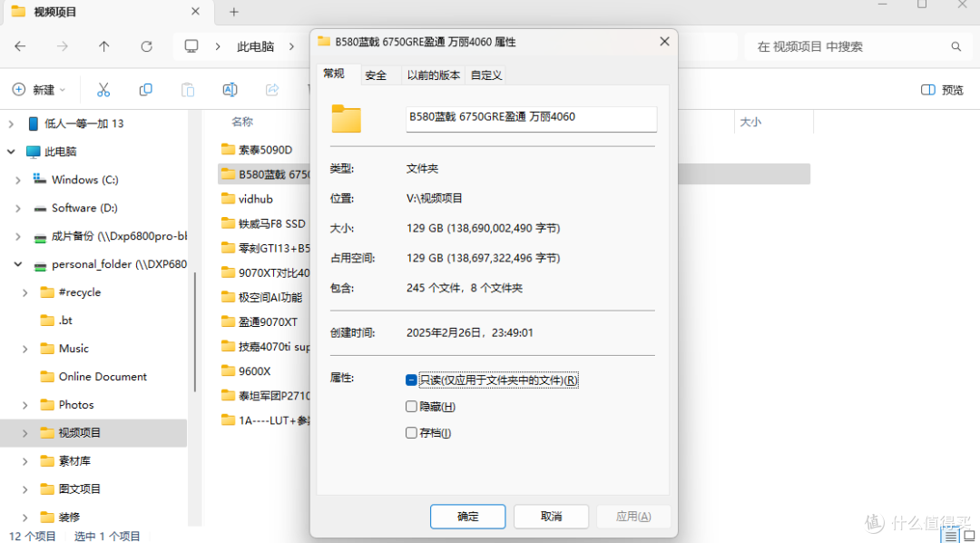Sort by the 名称 column header

242,122
